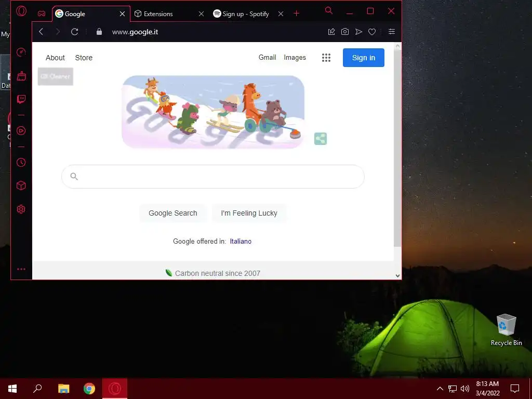Open volume control tray icon
This screenshot has height=399, width=532.
[465, 389]
